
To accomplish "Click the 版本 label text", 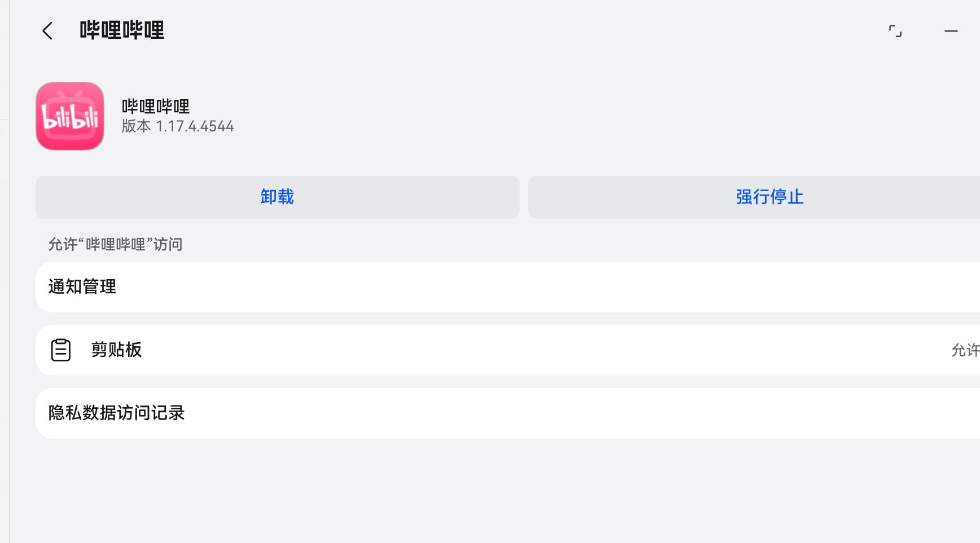I will pos(136,126).
